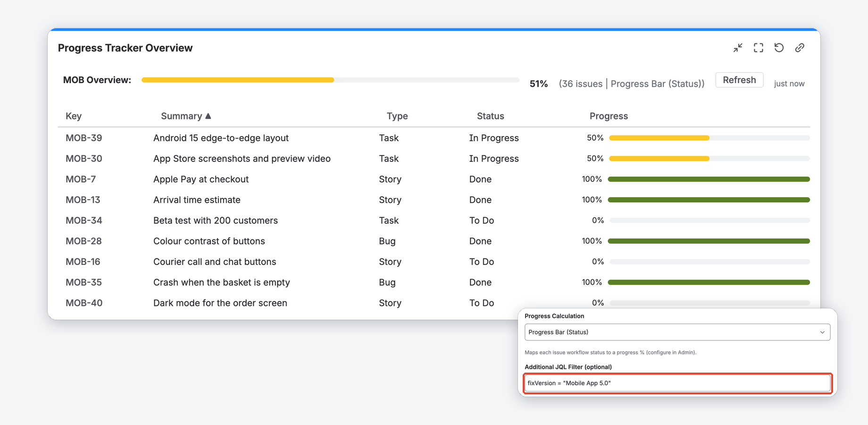
Task: Open issue key MOB-34
Action: pos(84,221)
